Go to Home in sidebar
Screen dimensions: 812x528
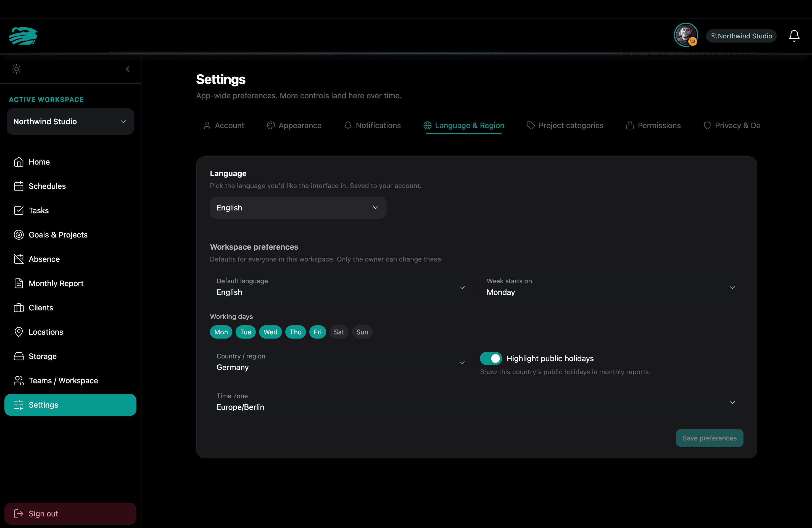(x=70, y=162)
